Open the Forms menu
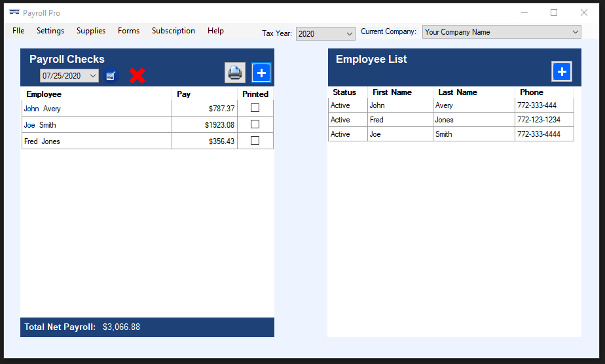Image resolution: width=605 pixels, height=364 pixels. click(128, 31)
